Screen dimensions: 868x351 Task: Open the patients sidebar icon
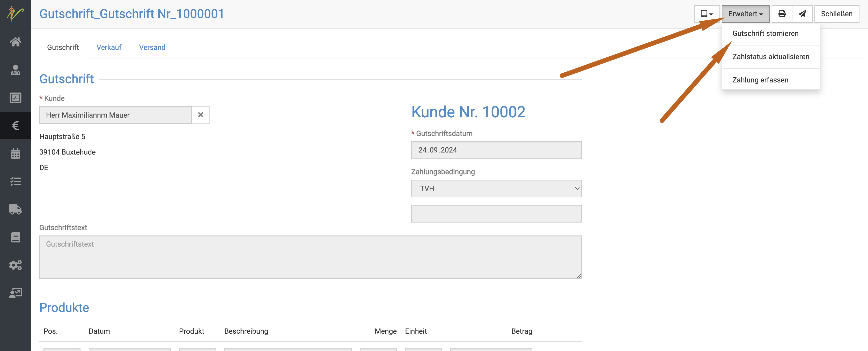coord(15,70)
